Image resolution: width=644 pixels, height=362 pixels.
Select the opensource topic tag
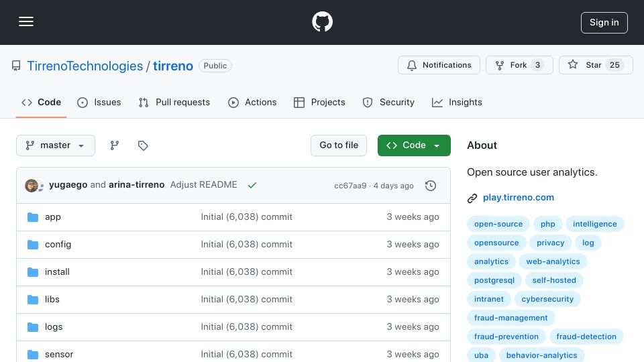click(496, 243)
